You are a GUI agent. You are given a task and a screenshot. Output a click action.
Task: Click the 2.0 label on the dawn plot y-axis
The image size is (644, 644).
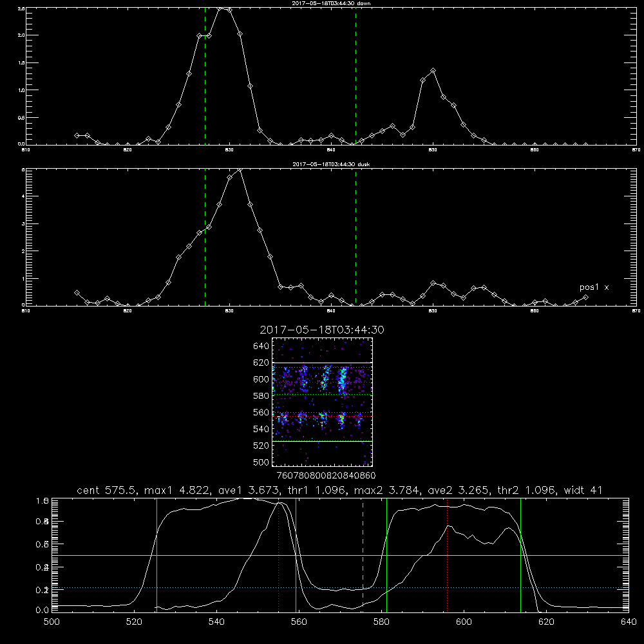[21, 35]
